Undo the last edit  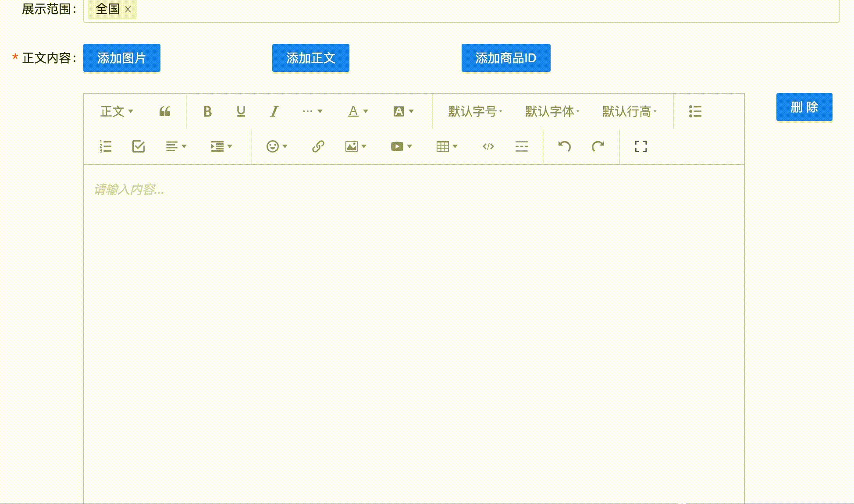(x=565, y=146)
